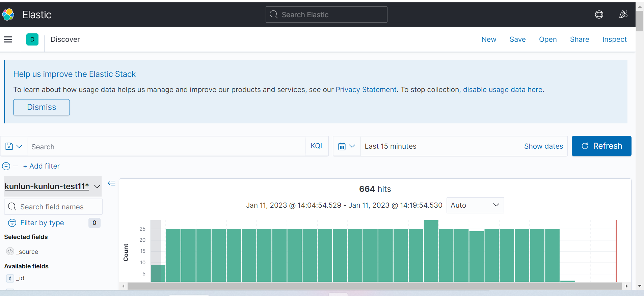Click the KQL query language switcher
The height and width of the screenshot is (296, 644).
317,146
